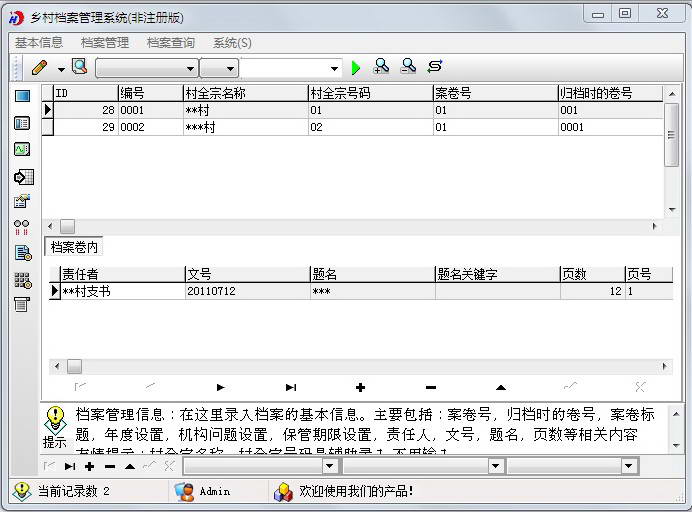Select the cell with number 0001 in 编号

[x=150, y=110]
